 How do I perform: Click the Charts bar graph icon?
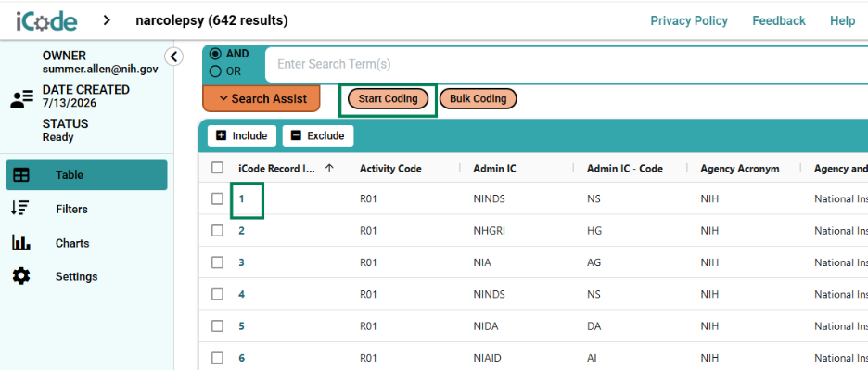(21, 243)
